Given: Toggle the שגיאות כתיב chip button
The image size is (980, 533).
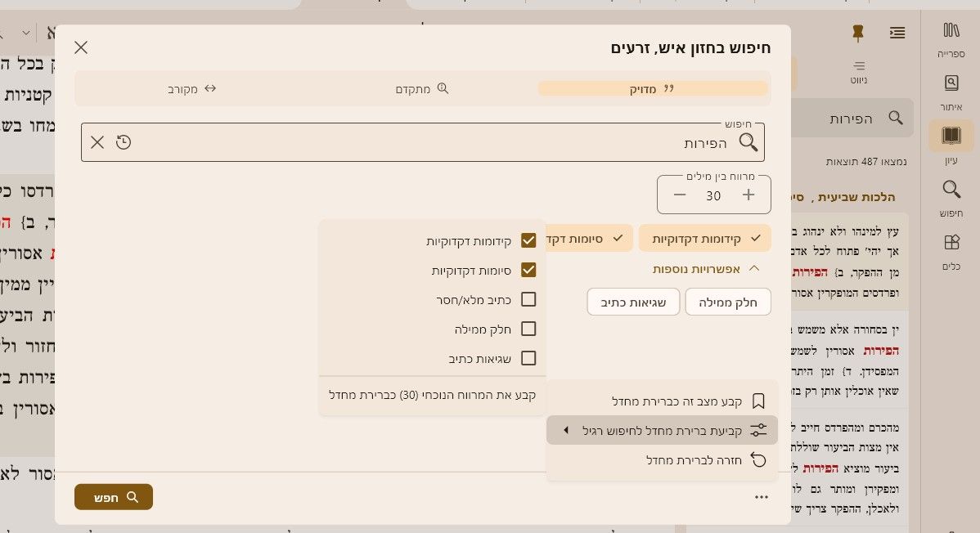Looking at the screenshot, I should click(633, 302).
